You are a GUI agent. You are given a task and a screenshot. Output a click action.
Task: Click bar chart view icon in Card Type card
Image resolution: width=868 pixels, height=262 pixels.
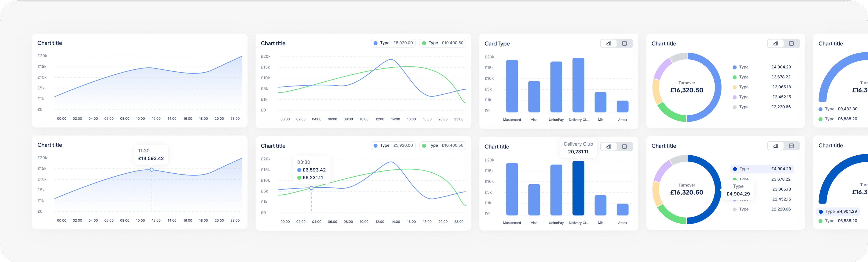[x=609, y=43]
